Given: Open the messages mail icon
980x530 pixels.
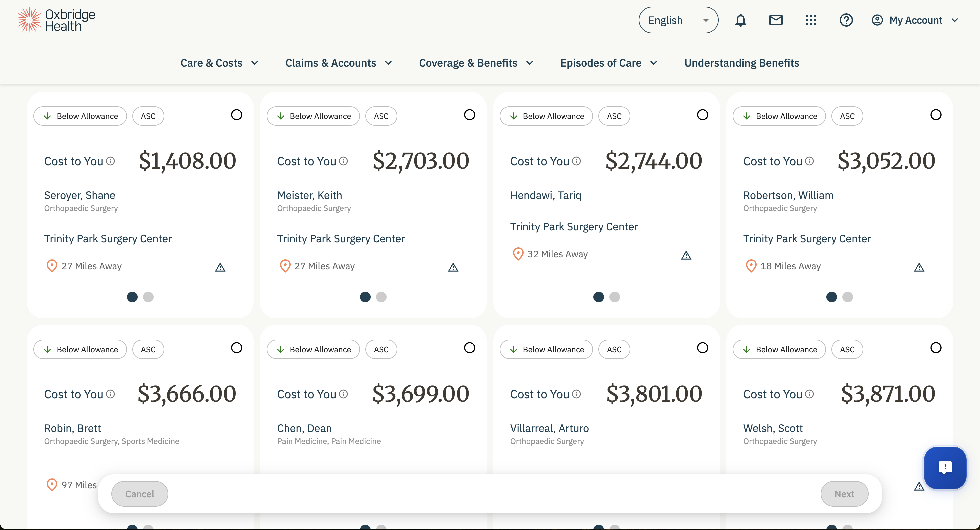Looking at the screenshot, I should click(776, 20).
